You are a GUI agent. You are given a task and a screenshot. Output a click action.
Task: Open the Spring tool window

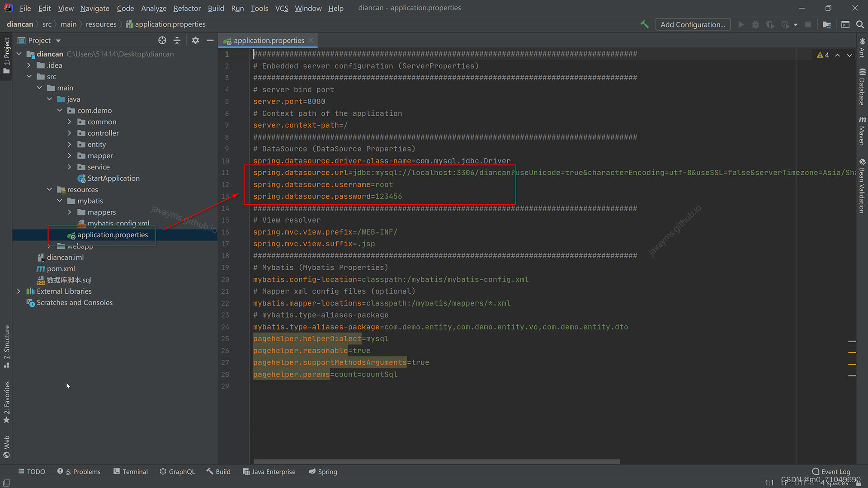323,471
